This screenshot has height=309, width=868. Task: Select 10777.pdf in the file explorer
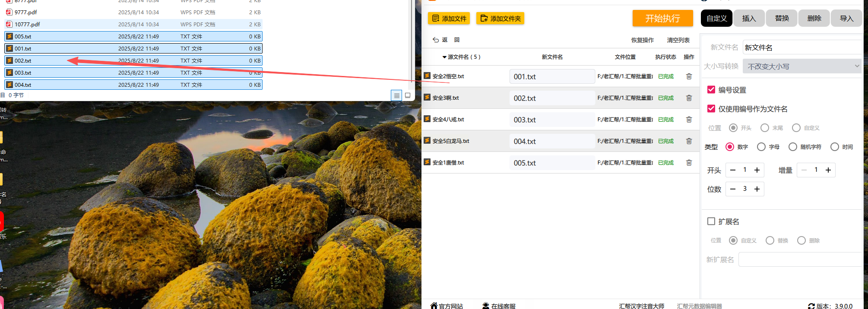point(133,24)
